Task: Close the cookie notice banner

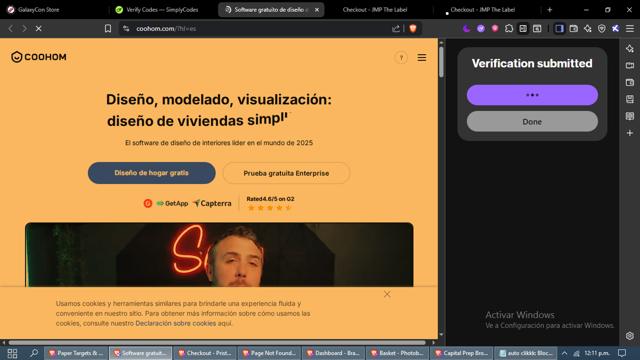Action: 387,294
